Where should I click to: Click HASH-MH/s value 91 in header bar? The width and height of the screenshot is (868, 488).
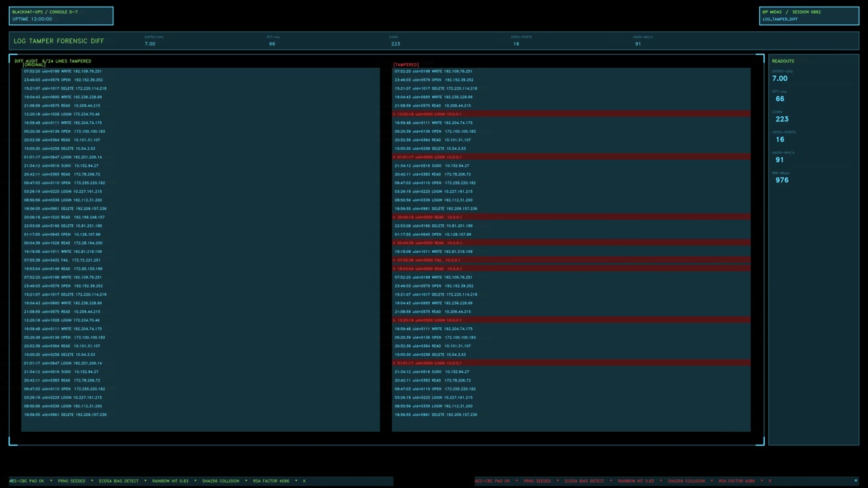638,44
